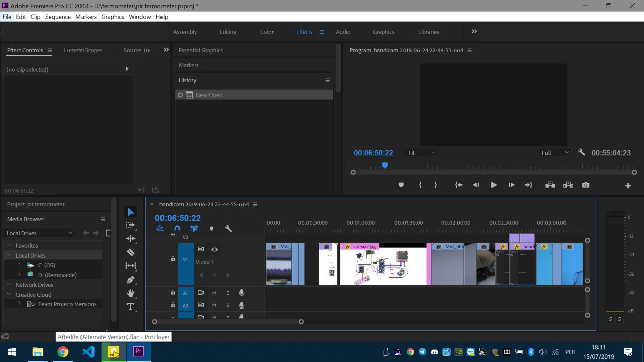Enable voice-over record on A1

click(242, 293)
